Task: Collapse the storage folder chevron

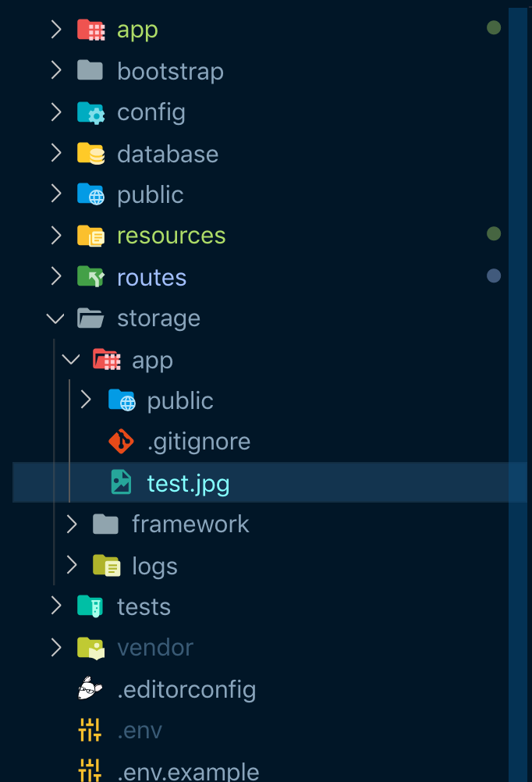Action: 55,318
